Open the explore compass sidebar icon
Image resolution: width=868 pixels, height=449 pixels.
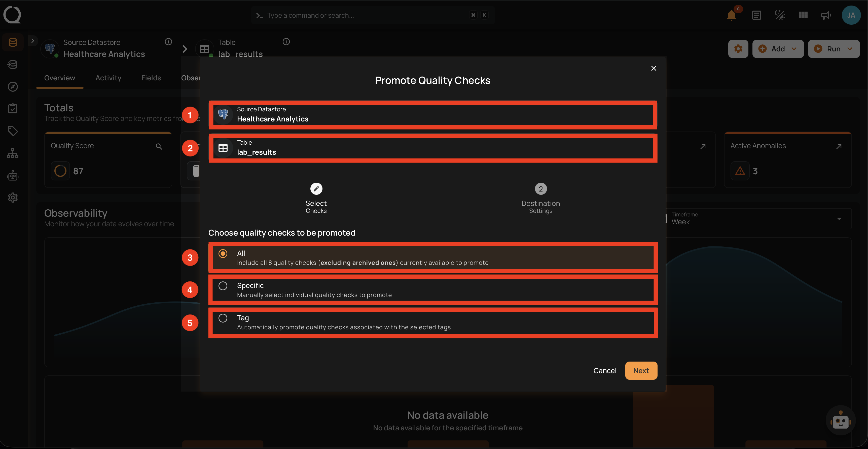(x=13, y=87)
